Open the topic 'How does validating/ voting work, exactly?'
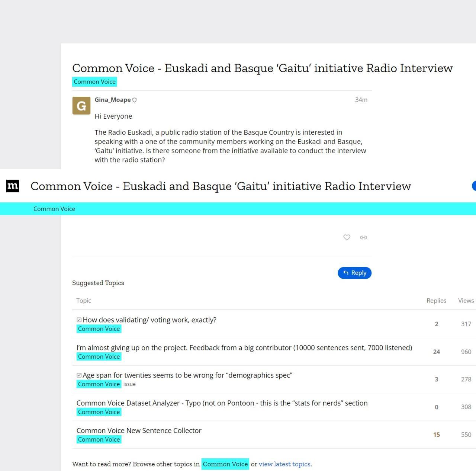 click(149, 320)
